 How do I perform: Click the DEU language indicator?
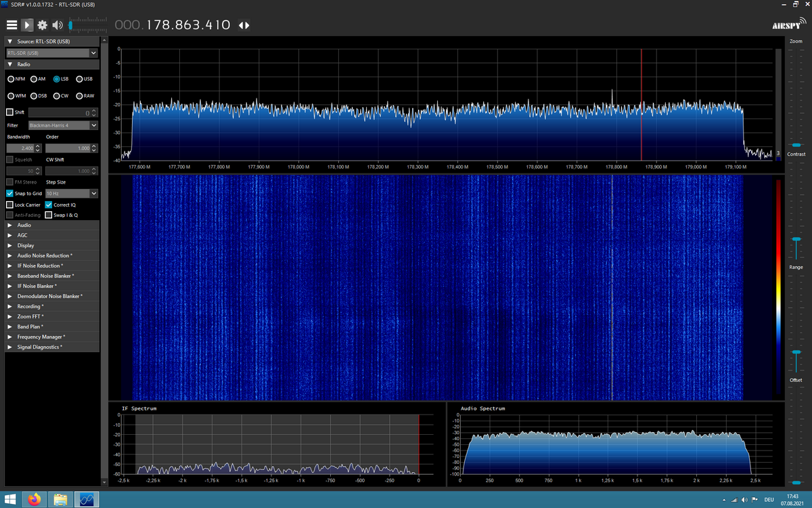click(x=769, y=500)
